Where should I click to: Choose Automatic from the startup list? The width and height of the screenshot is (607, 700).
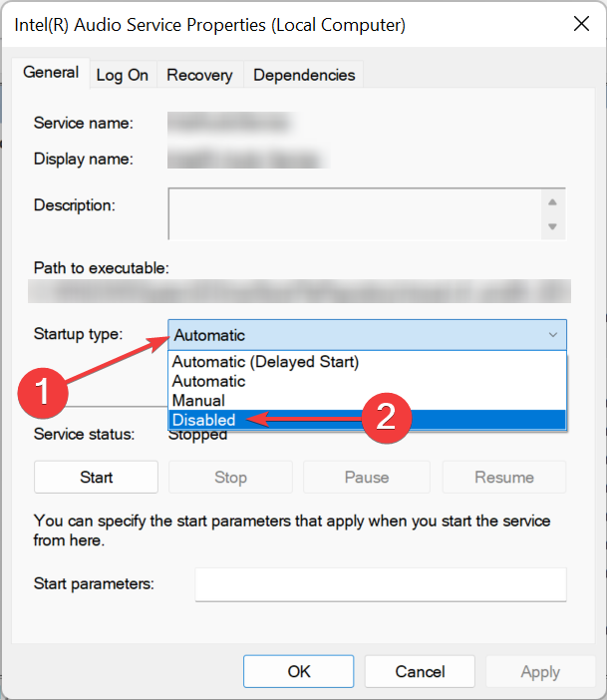(x=367, y=381)
